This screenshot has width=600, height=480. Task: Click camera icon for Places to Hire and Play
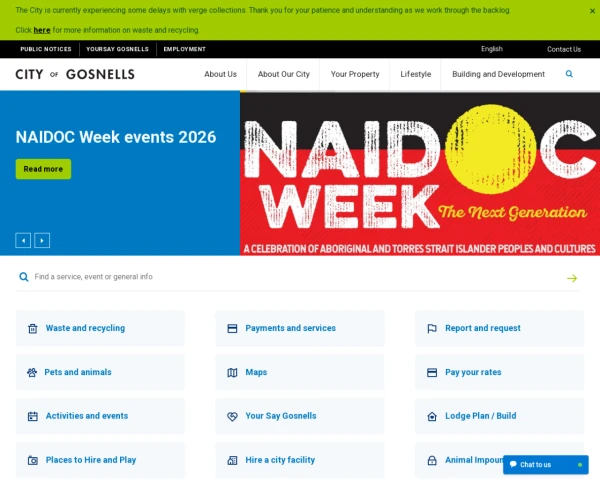33,460
